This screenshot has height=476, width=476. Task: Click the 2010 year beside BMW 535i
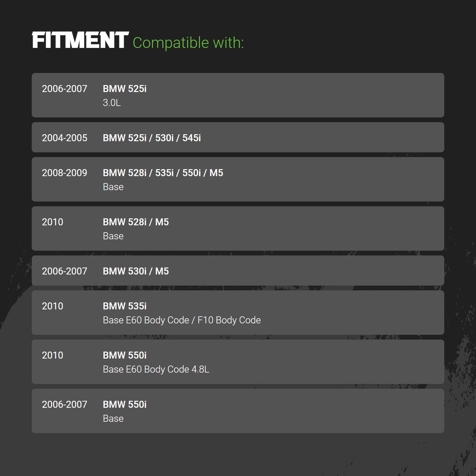(52, 306)
